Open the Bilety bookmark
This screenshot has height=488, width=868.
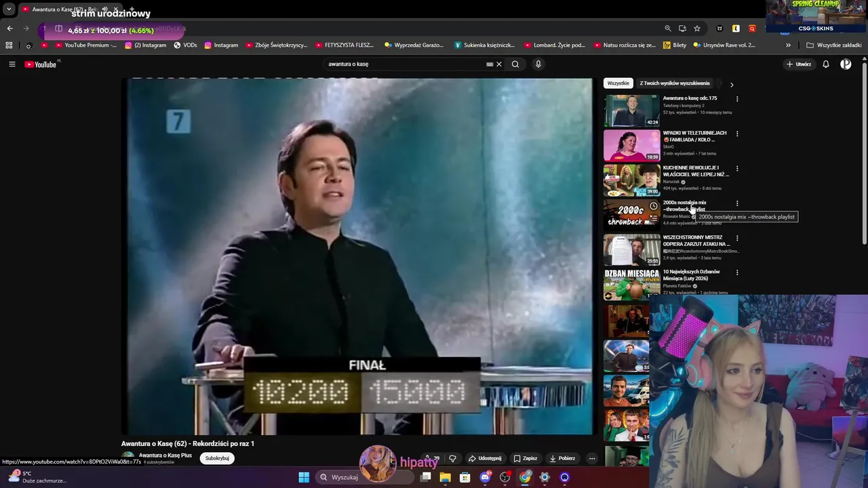pos(675,45)
